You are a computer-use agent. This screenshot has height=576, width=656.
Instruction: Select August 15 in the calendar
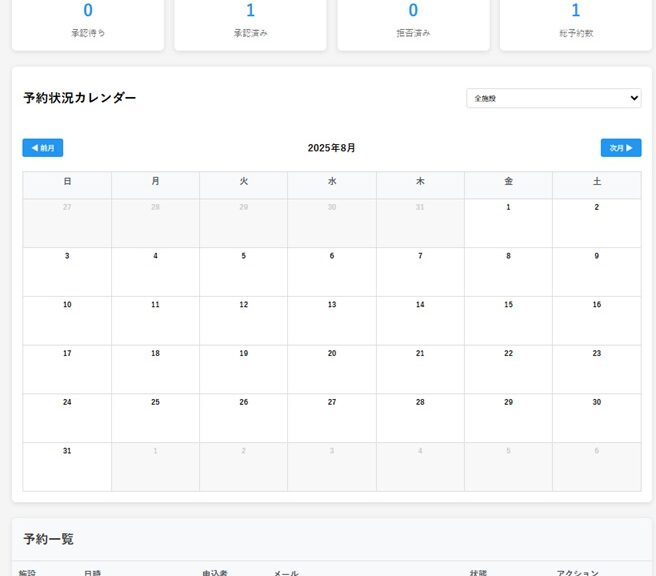coord(508,321)
